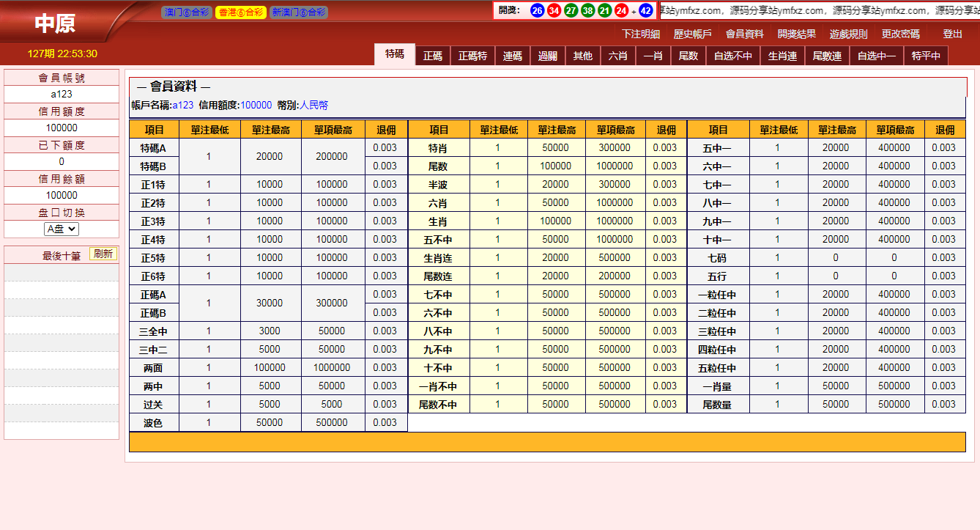This screenshot has height=530, width=980.
Task: Click the 中原 site logo
Action: click(55, 23)
